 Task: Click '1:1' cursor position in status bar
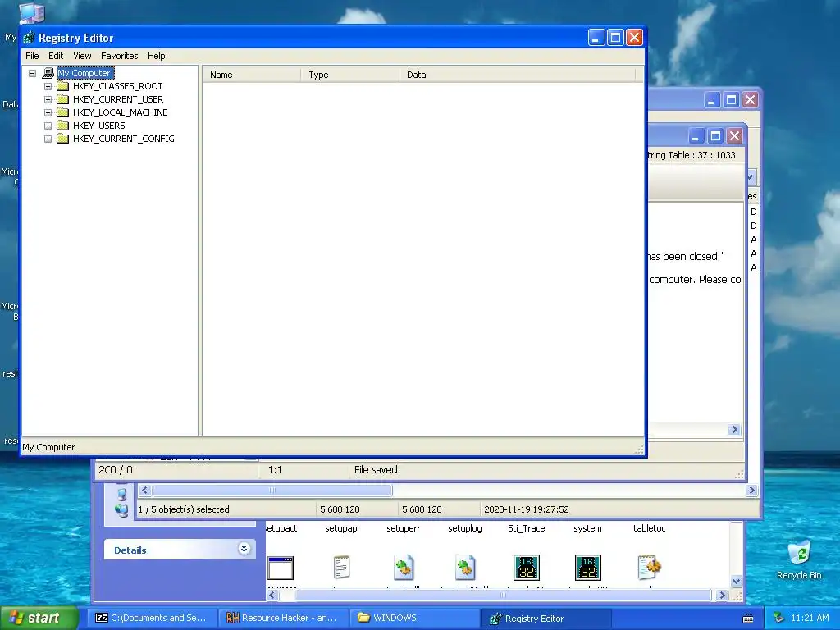tap(276, 470)
